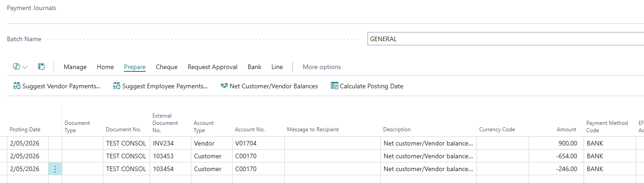Screen dimensions: 644x183
Task: Open the Line menu
Action: click(x=277, y=67)
